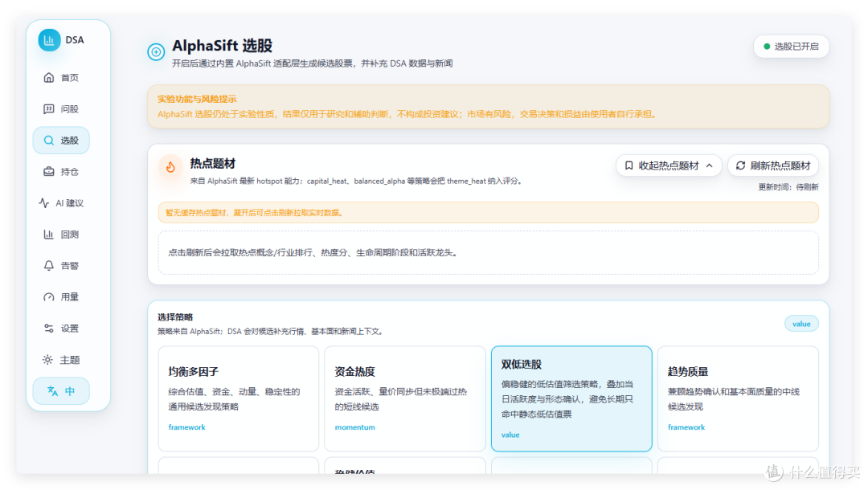This screenshot has height=490, width=868.
Task: Toggle theme with 主题 label
Action: click(70, 360)
